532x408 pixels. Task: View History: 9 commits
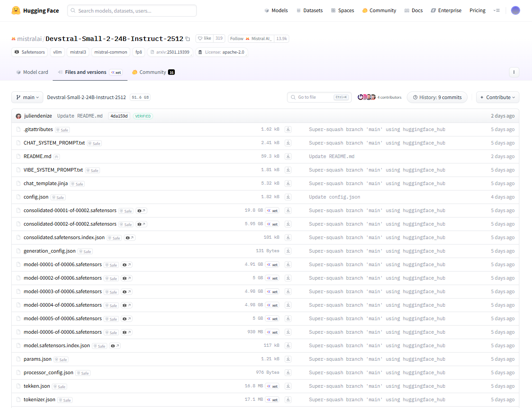point(437,97)
